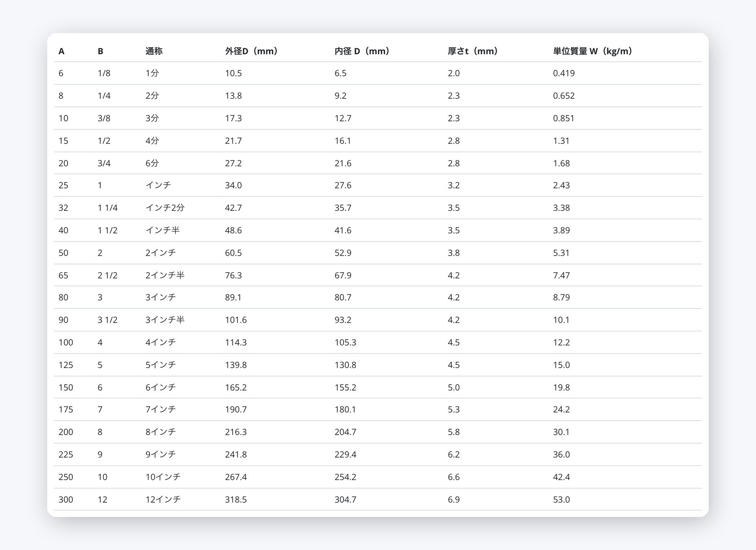Select the cell 3インチ半

[165, 320]
